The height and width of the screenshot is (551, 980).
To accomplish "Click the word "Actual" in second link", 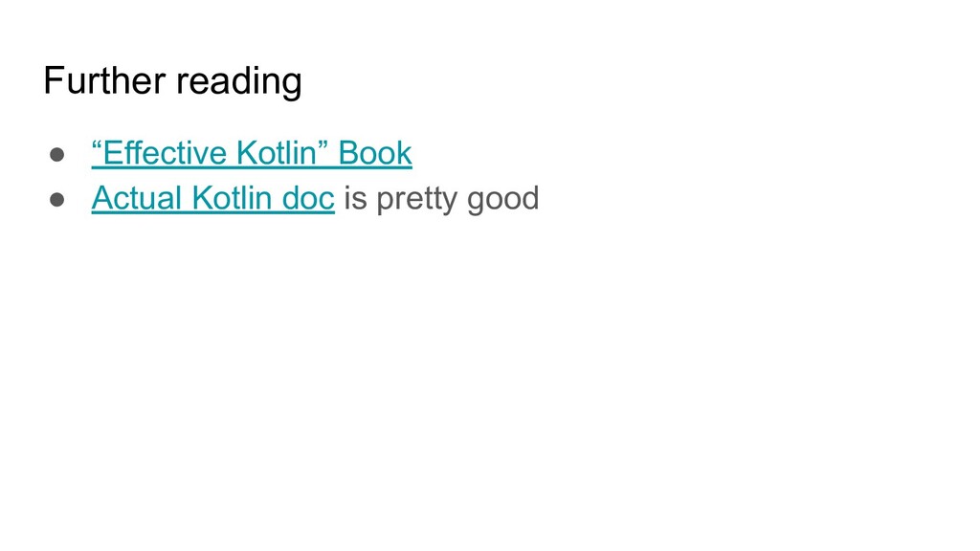I will (136, 198).
